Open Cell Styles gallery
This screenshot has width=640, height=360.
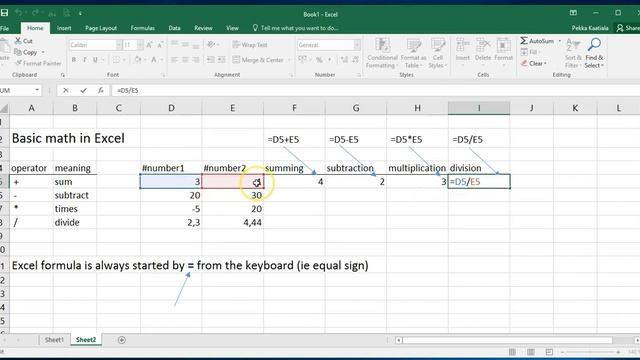(438, 53)
